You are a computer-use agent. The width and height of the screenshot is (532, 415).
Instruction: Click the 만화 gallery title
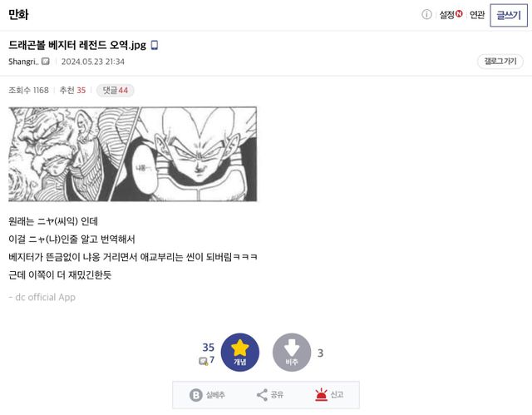click(x=18, y=15)
